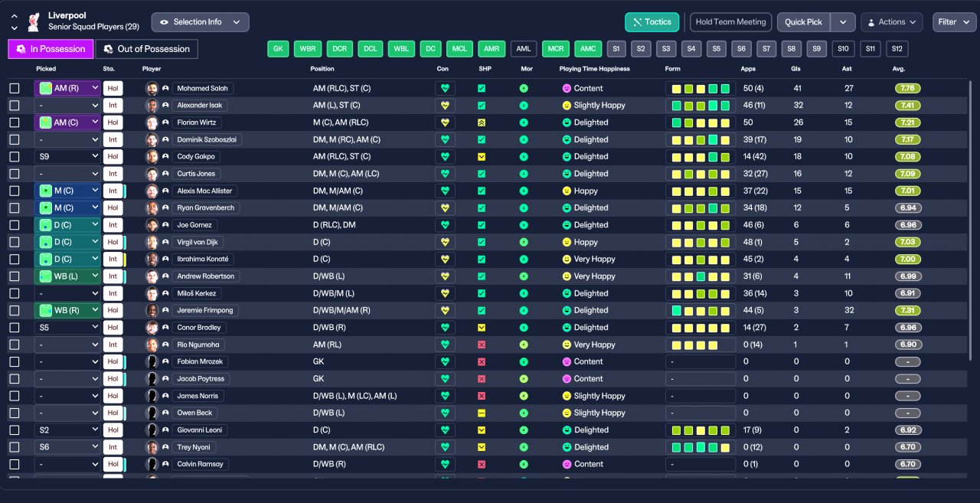Click Content smiley for Mohamed Salah

coord(567,88)
